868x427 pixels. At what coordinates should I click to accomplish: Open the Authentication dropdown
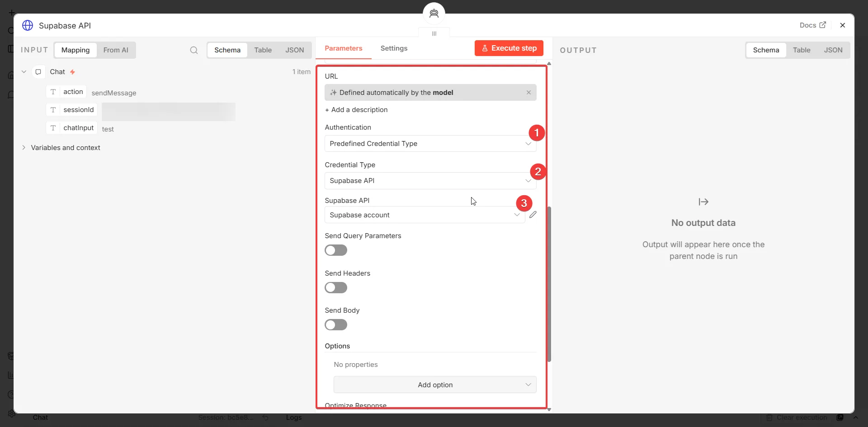point(430,144)
